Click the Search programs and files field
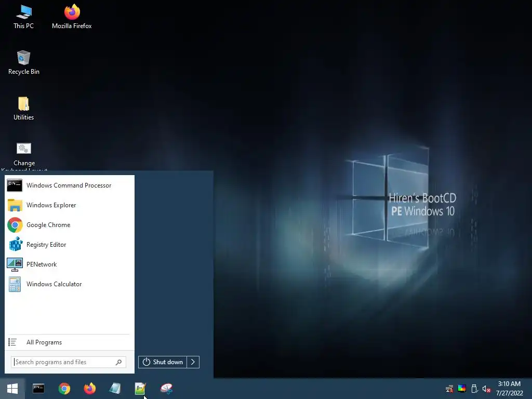This screenshot has height=399, width=532. 69,362
